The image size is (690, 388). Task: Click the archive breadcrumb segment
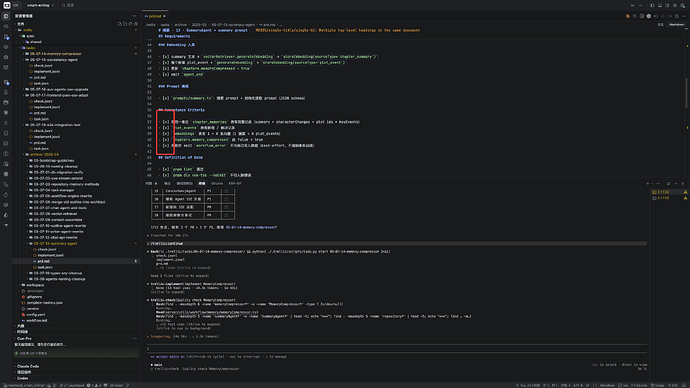pyautogui.click(x=180, y=25)
